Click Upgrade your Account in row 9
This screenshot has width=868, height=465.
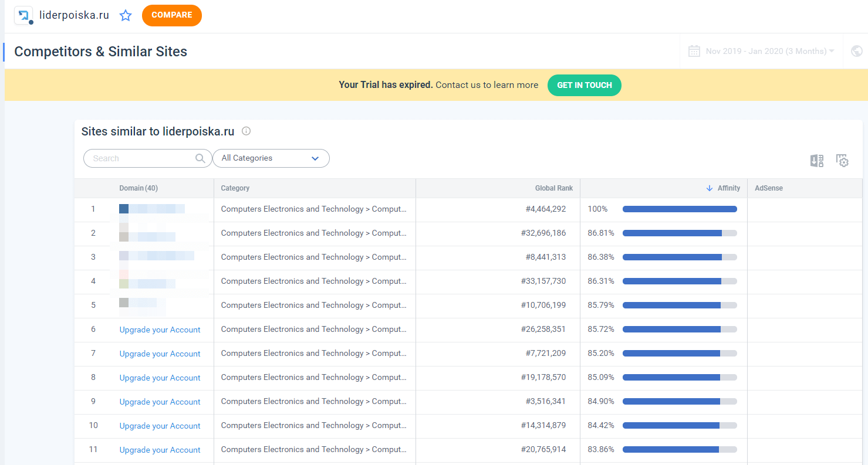click(160, 402)
